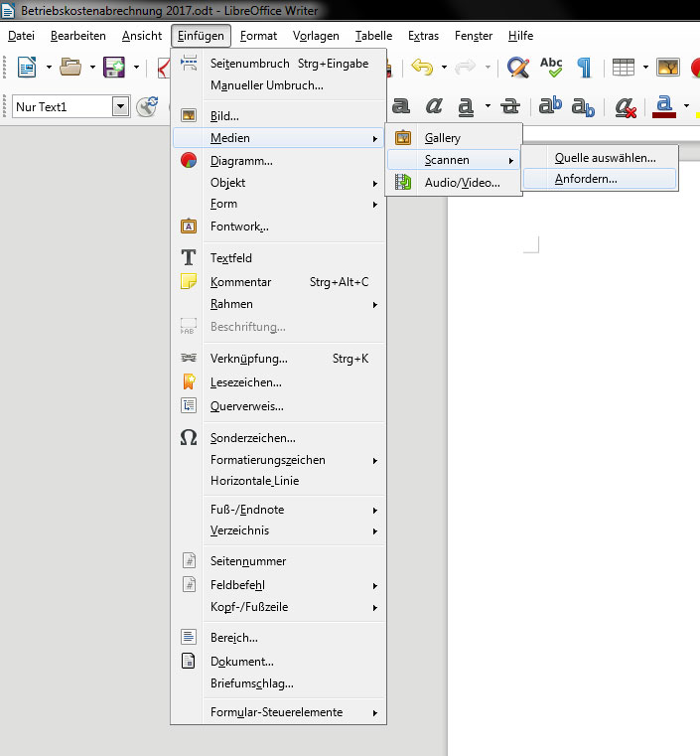
Task: Open the font color dropdown arrow
Action: (x=686, y=105)
